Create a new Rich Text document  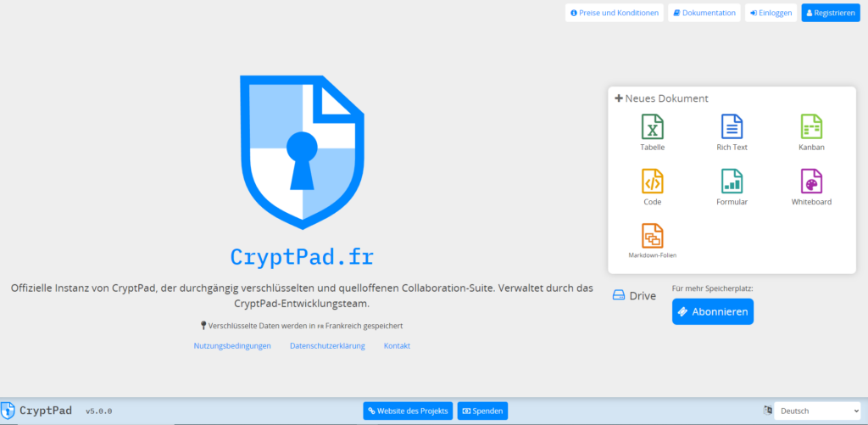732,133
